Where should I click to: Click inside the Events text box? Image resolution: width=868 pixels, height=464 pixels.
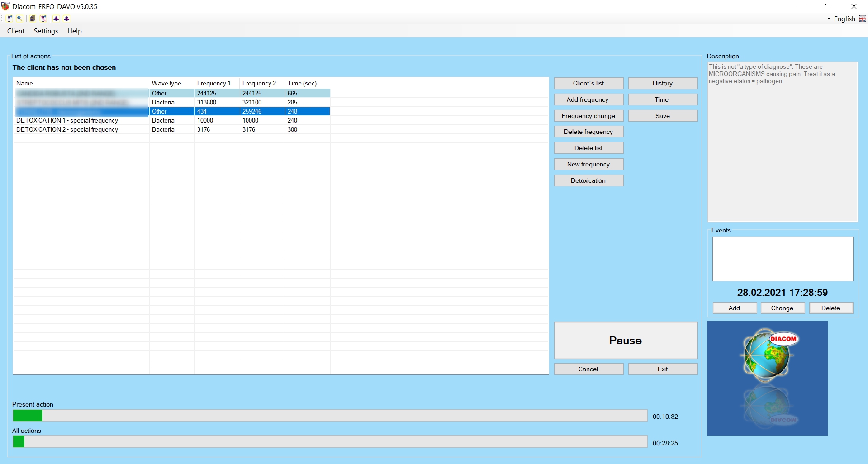pos(783,259)
